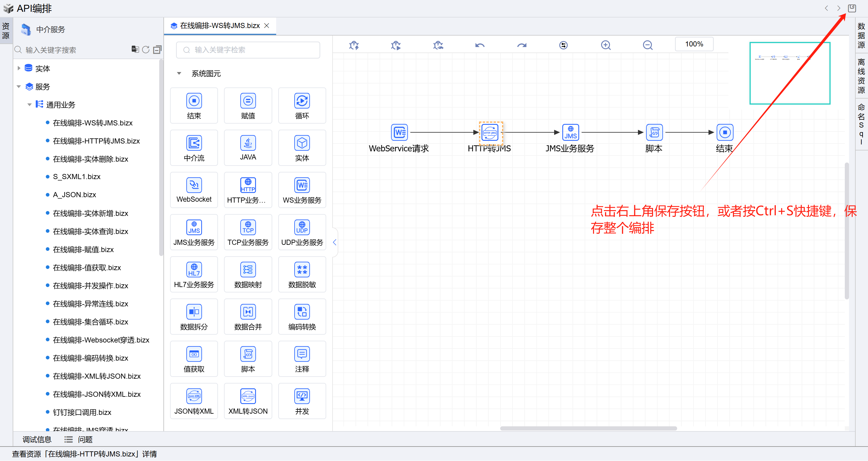
Task: Open the 数据源 right side tab
Action: coord(861,35)
